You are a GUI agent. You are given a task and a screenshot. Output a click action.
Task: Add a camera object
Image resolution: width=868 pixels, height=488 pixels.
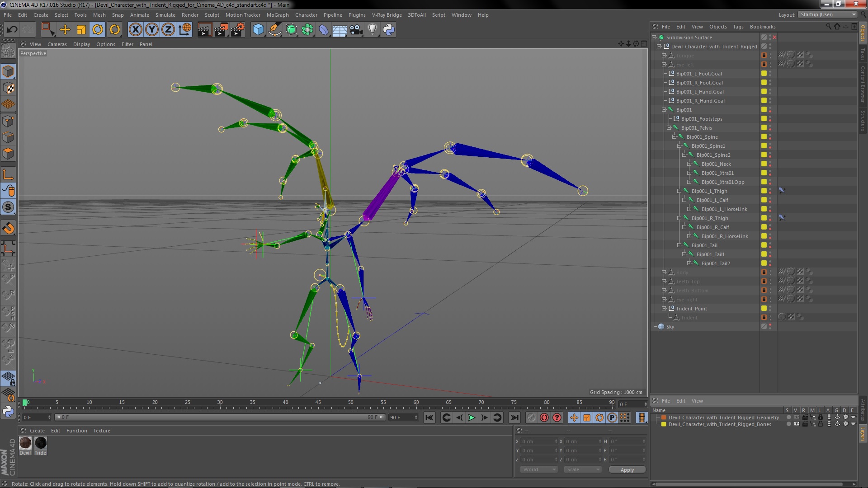click(x=356, y=30)
